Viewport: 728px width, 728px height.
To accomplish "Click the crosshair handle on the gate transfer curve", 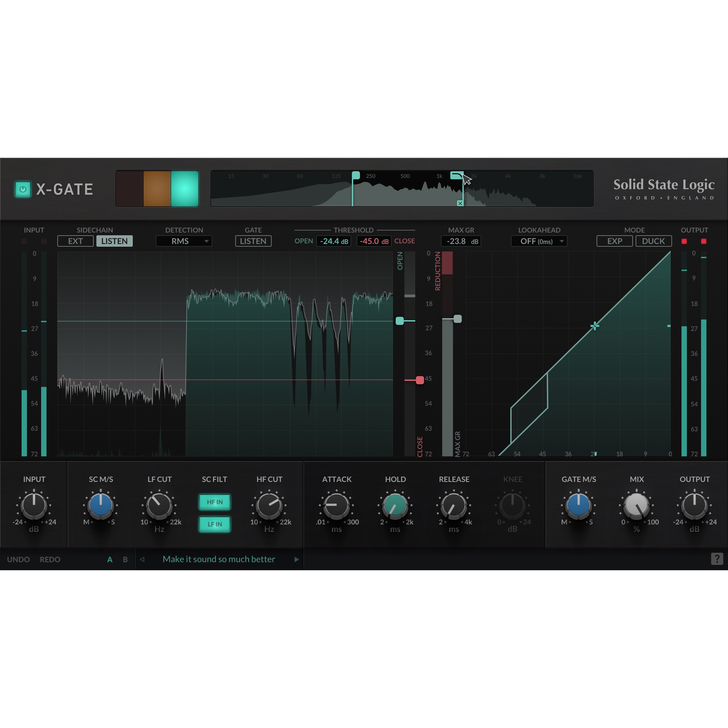I will point(595,326).
